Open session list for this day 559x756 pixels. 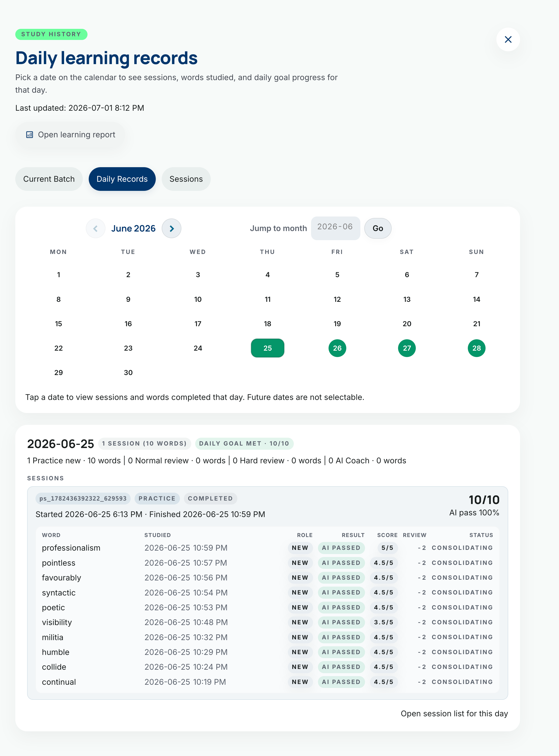pyautogui.click(x=454, y=714)
